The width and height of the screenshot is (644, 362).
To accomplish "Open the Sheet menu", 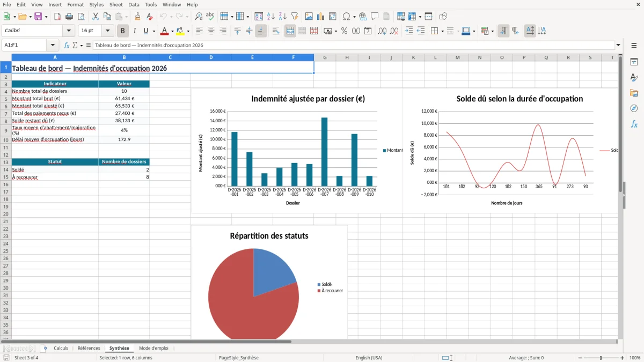I will point(116,4).
